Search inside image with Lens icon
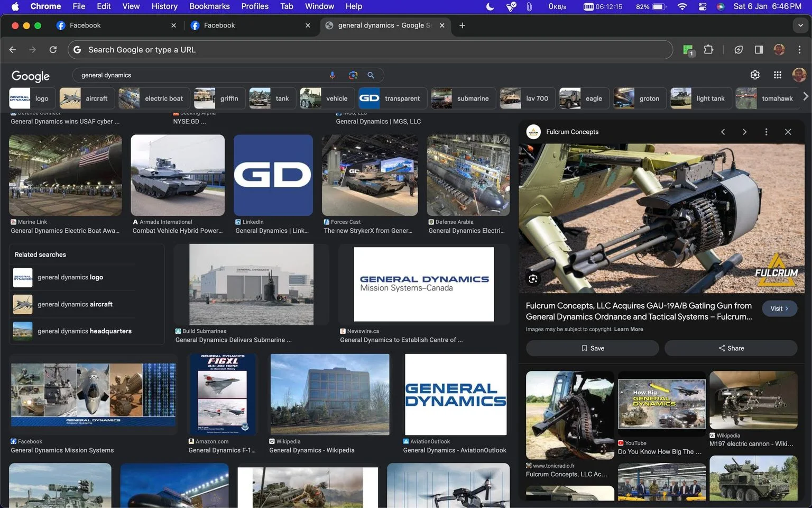This screenshot has width=812, height=508. point(533,279)
